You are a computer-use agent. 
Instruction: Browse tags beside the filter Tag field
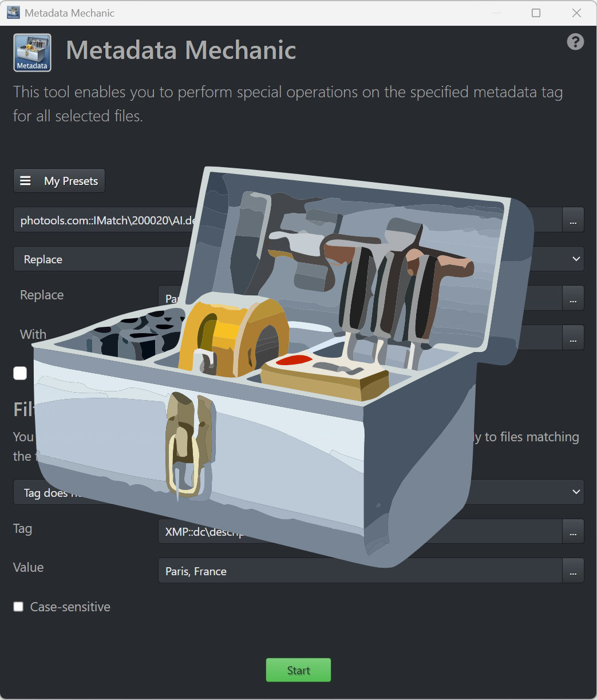point(573,531)
